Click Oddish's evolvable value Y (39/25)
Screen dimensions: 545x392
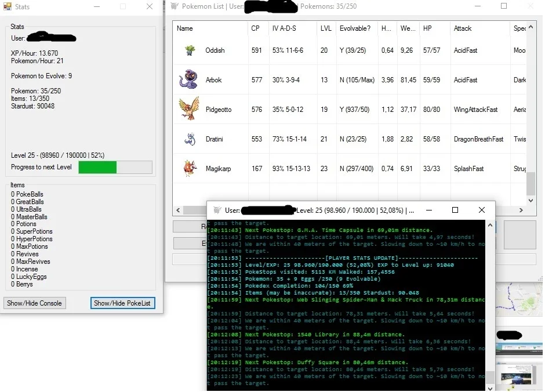353,50
